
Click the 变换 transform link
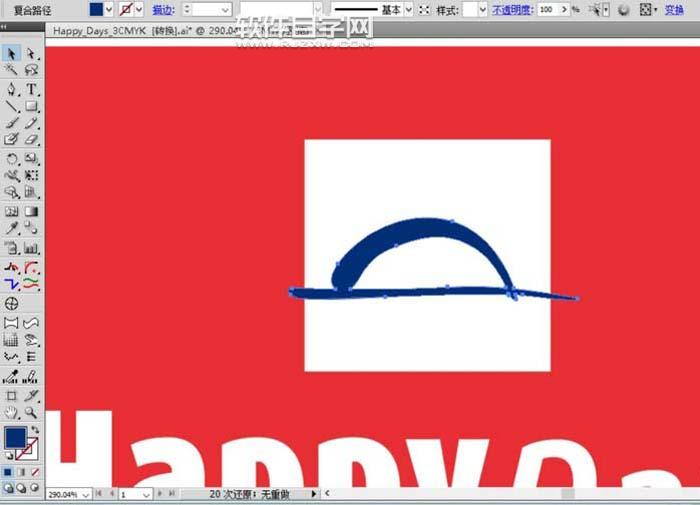[x=674, y=9]
